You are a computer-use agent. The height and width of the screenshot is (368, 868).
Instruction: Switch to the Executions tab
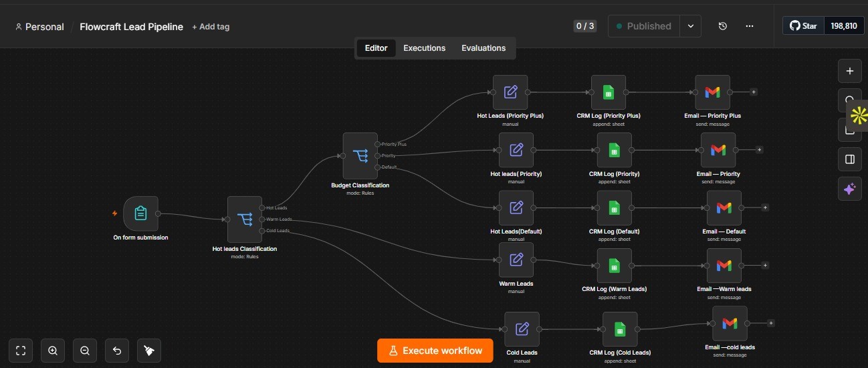[424, 48]
